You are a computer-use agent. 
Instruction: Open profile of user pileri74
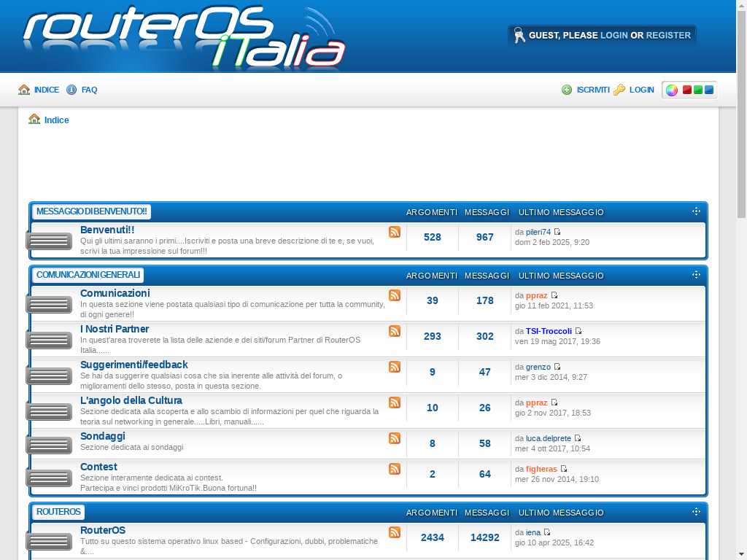click(x=538, y=232)
